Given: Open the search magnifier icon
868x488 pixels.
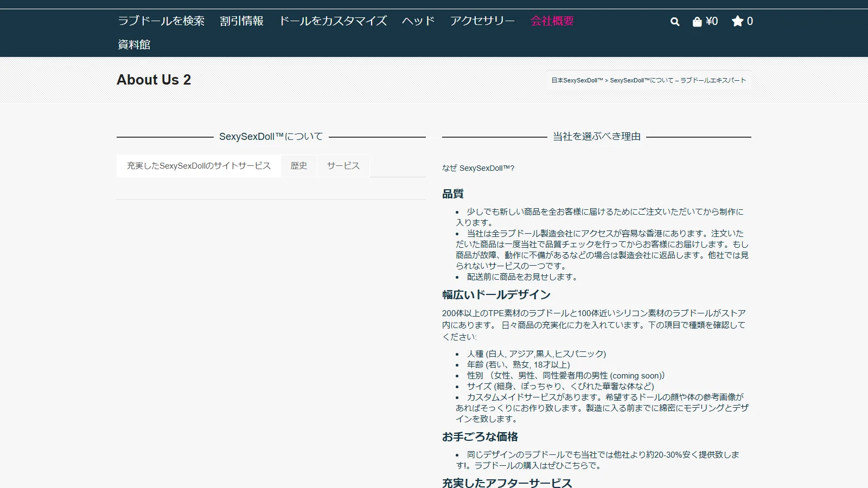Looking at the screenshot, I should 675,22.
